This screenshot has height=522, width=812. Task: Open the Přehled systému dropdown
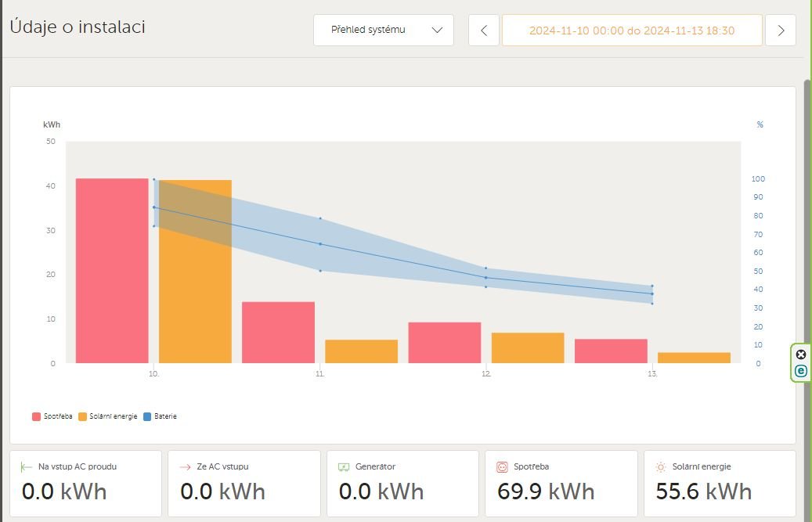tap(383, 31)
